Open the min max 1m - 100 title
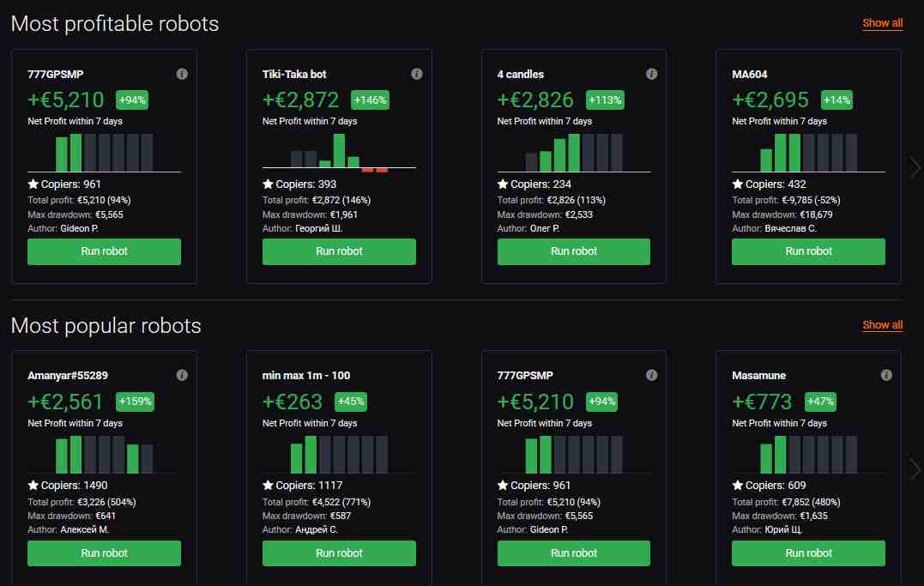924x586 pixels. pos(305,376)
